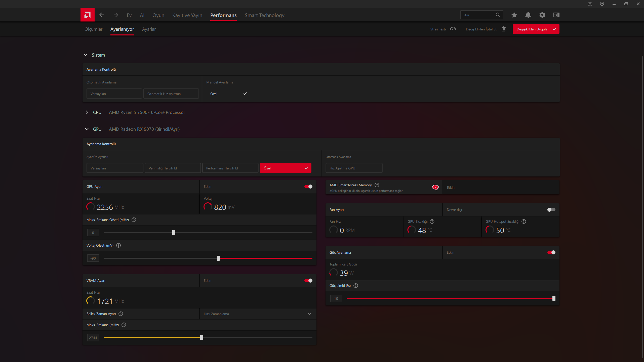Screen dimensions: 644x362
Task: Switch to the Ev tab
Action: click(129, 15)
